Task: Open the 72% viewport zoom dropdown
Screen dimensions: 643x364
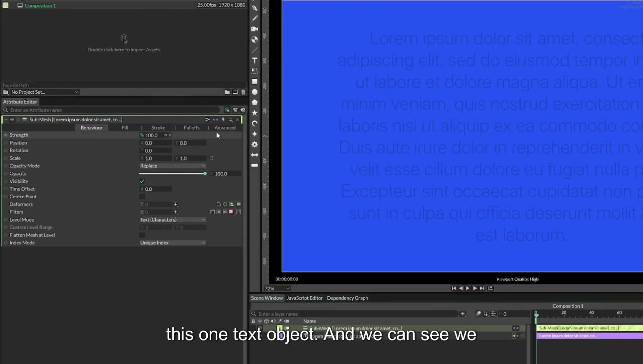Action: 277,288
